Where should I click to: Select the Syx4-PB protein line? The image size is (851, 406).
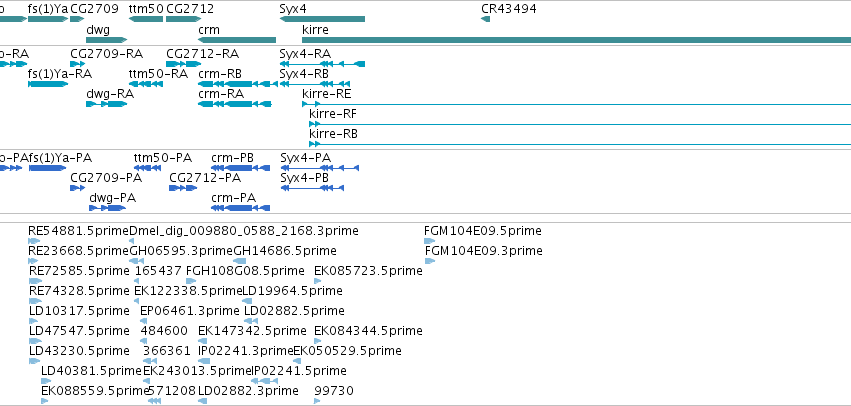(312, 188)
